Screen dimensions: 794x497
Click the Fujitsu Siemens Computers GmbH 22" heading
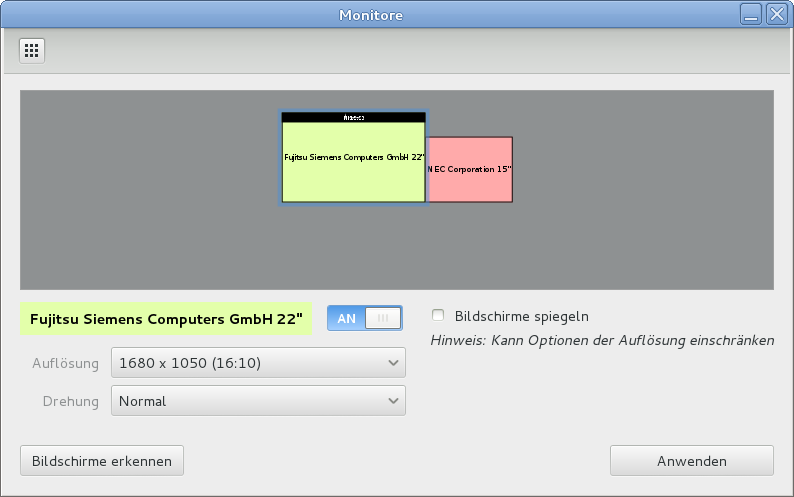[x=166, y=319]
